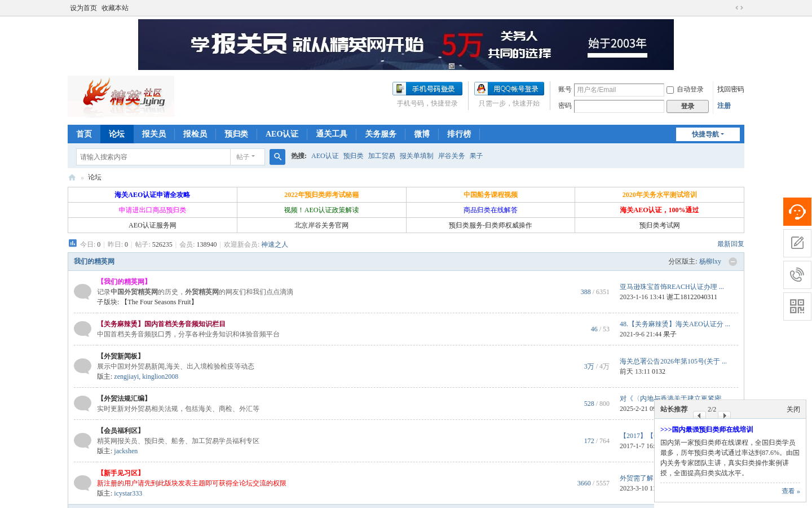Open subforum The Four Seasons Fruit
The image size is (812, 508).
[159, 302]
